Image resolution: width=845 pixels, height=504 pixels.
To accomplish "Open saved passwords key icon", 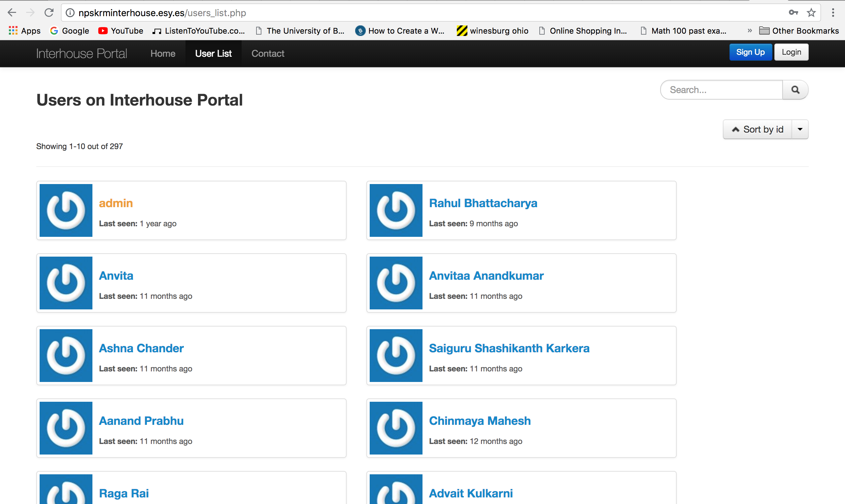I will pos(793,13).
